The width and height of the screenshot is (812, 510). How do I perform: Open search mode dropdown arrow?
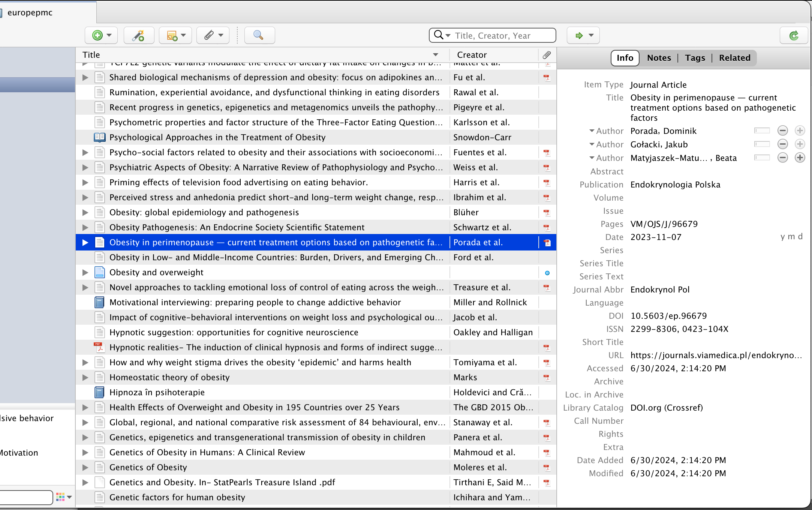click(448, 35)
